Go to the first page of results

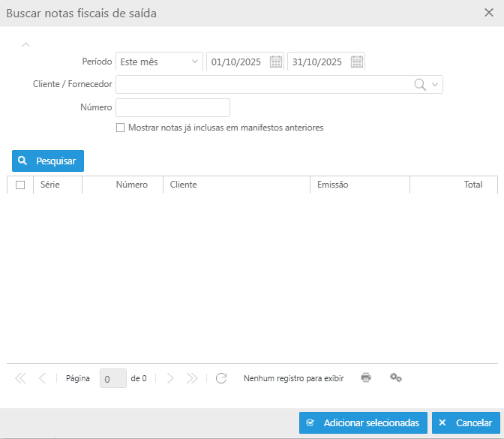pos(20,378)
